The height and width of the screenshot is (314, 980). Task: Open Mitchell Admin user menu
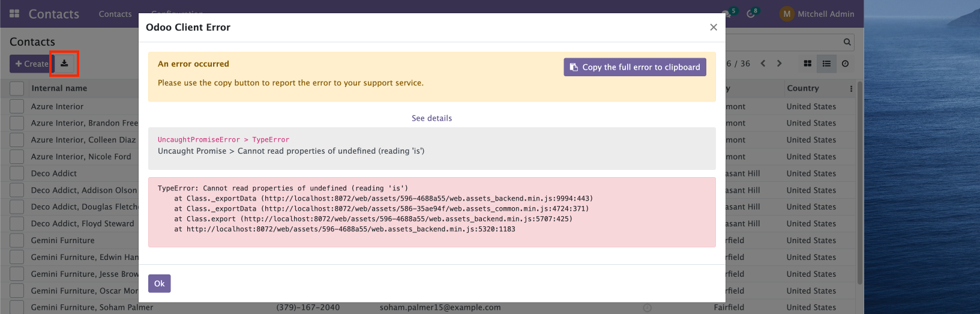tap(817, 14)
